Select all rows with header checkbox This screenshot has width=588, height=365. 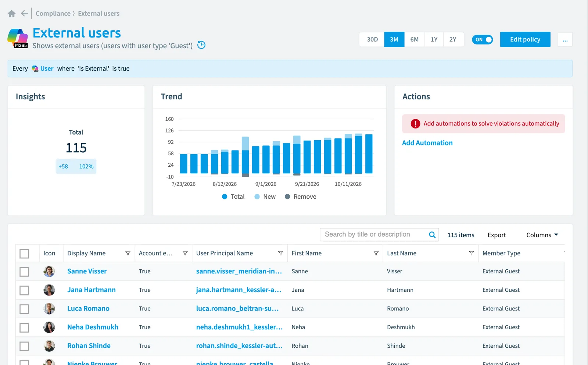pos(24,254)
